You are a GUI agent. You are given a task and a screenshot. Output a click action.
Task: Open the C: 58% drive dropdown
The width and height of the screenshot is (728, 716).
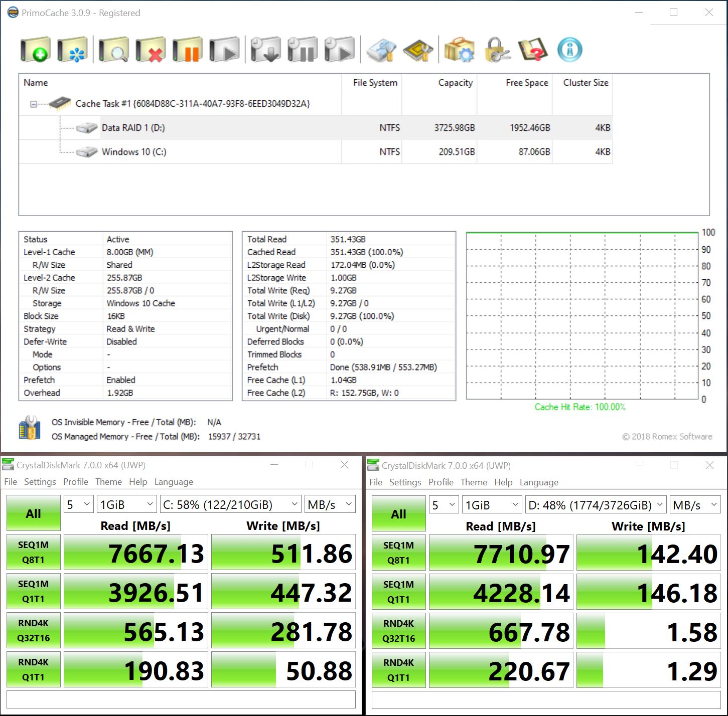point(230,504)
